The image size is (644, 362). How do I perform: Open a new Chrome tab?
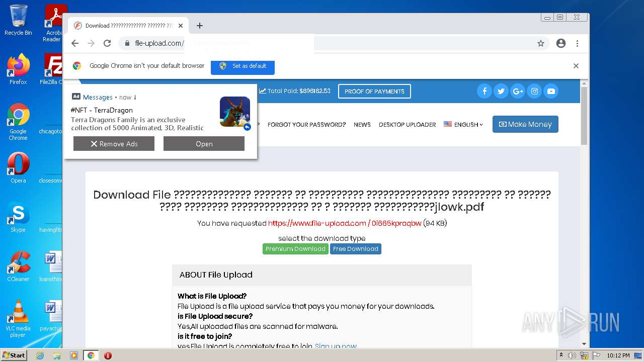(x=200, y=26)
